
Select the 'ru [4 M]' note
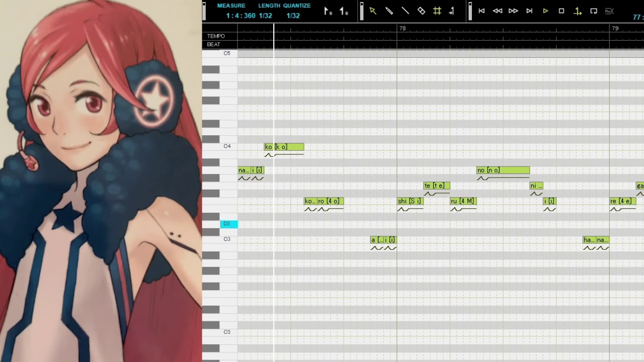tap(463, 201)
